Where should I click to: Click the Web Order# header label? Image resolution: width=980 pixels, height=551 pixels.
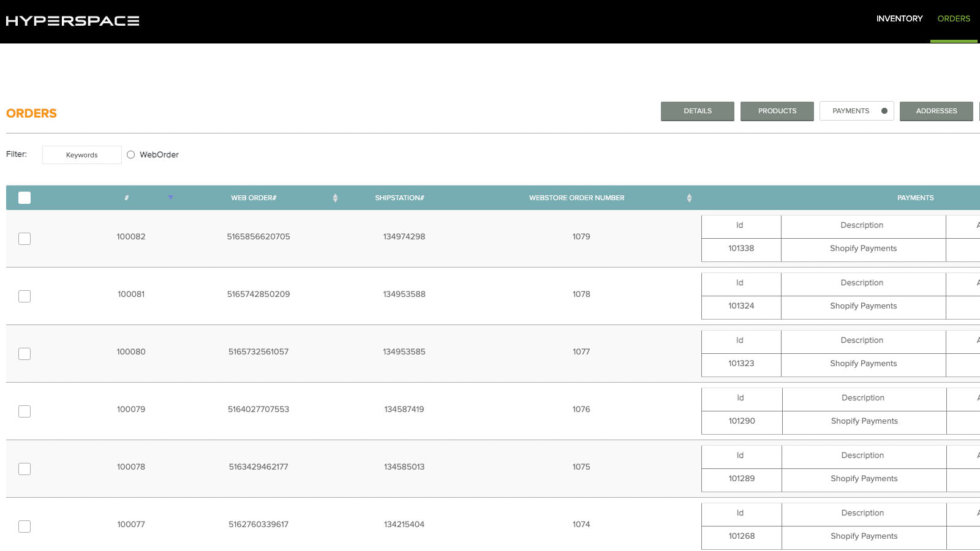[x=254, y=198]
